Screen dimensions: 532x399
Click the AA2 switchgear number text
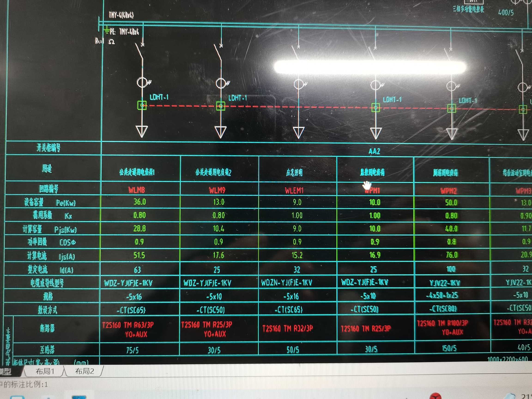[375, 151]
